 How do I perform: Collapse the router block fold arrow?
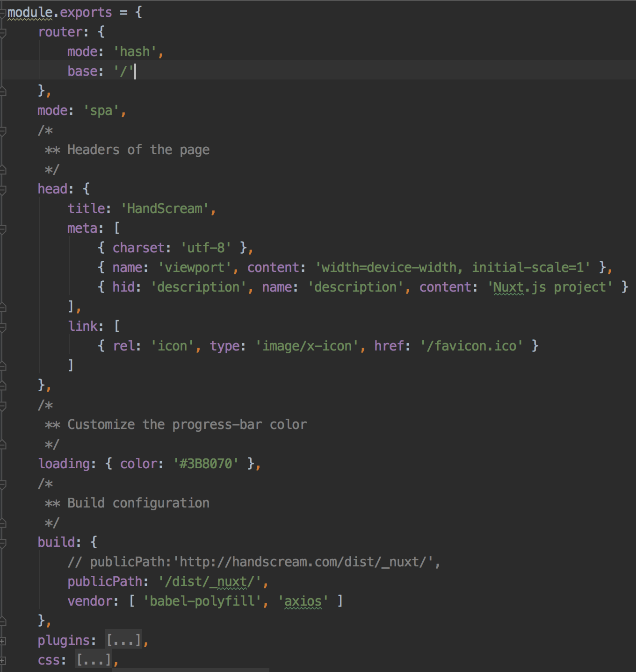pos(4,32)
